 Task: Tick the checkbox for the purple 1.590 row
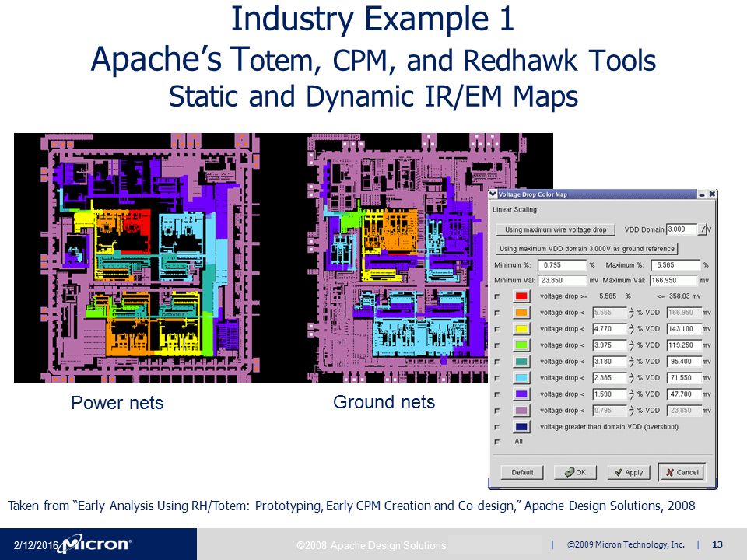click(497, 394)
